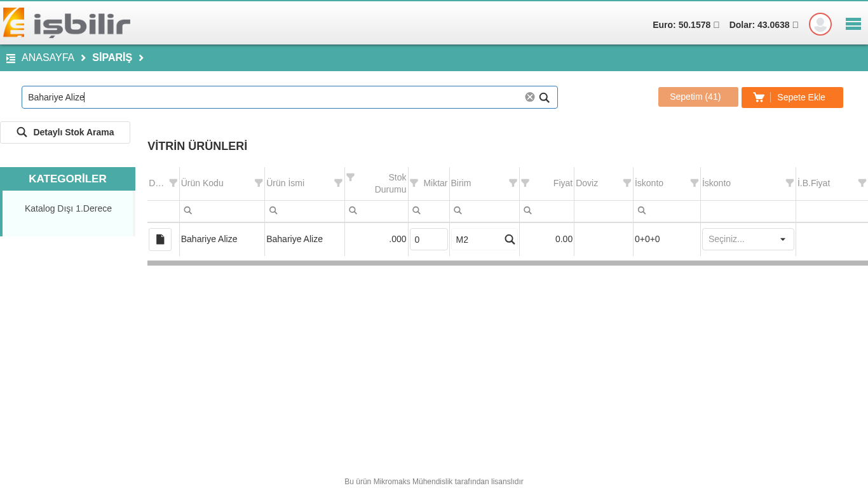The height and width of the screenshot is (488, 868).
Task: Open Detaylı Stok Arama
Action: [65, 132]
